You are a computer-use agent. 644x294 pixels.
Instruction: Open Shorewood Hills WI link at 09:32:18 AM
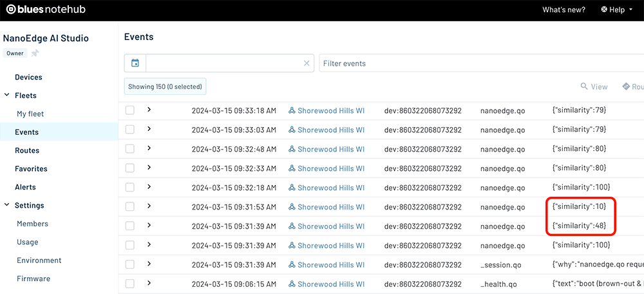[x=331, y=188]
